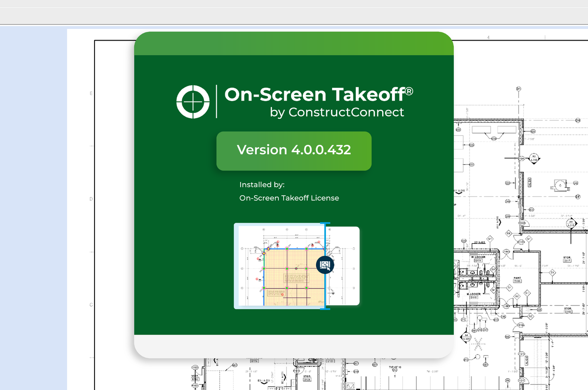Click the On-Screen Takeoff crosshair logo
The width and height of the screenshot is (588, 390).
(x=193, y=102)
